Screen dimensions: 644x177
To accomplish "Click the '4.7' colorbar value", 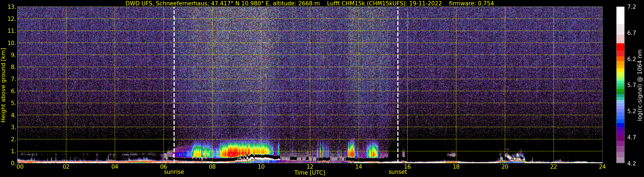I will [x=632, y=137].
